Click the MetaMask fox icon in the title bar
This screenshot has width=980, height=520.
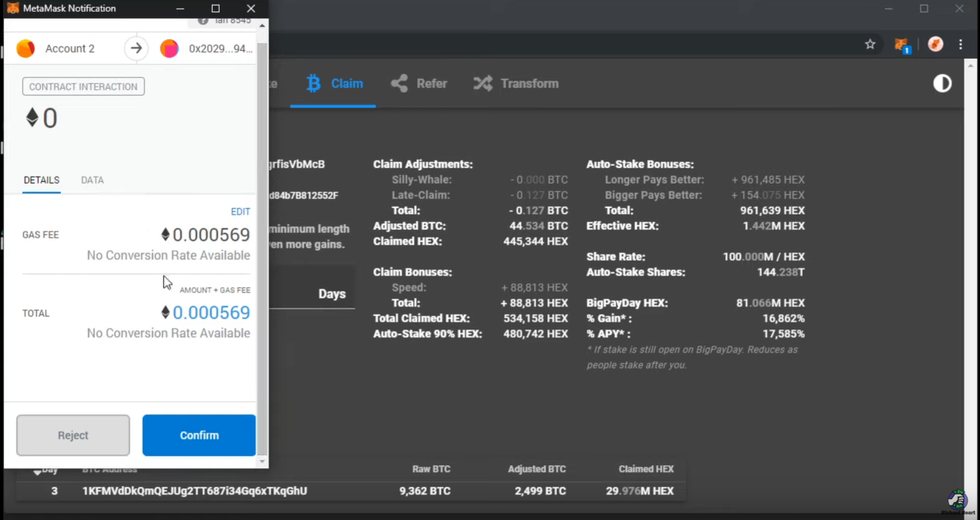(13, 8)
